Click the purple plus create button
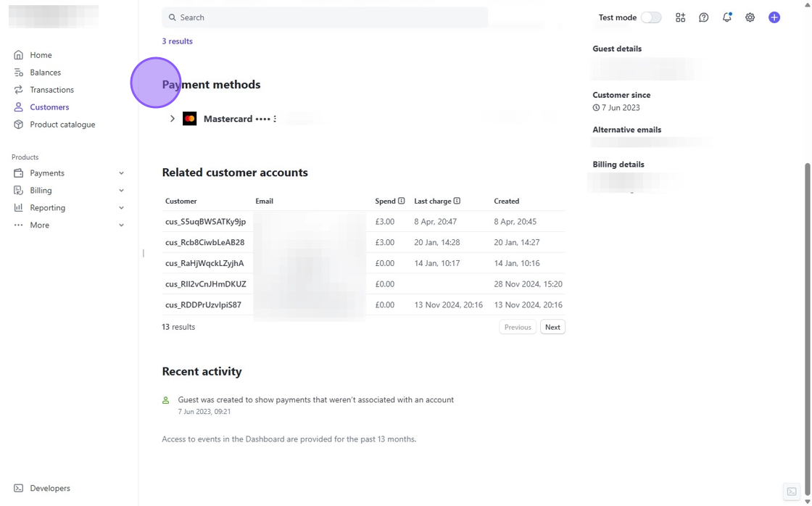Image resolution: width=812 pixels, height=506 pixels. [x=774, y=17]
